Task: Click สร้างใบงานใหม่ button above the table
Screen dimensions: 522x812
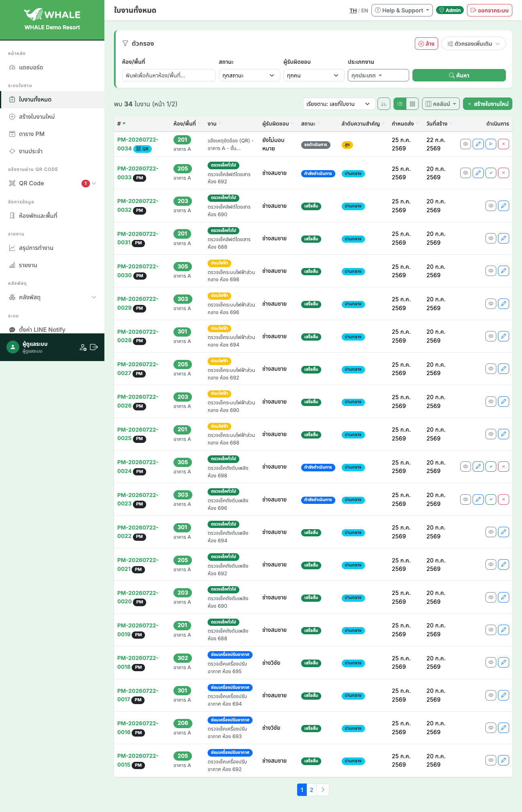Action: pyautogui.click(x=487, y=104)
